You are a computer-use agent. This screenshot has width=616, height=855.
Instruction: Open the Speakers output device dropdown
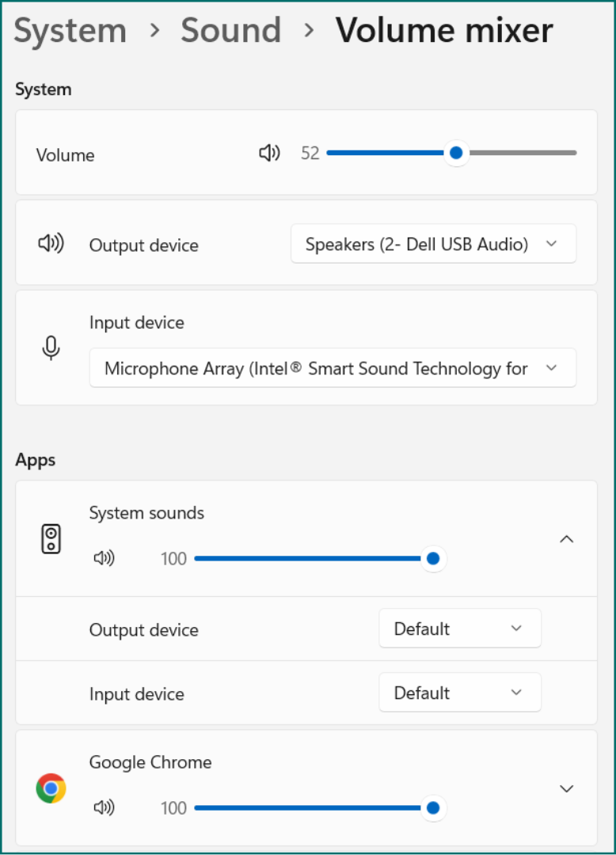click(x=433, y=244)
